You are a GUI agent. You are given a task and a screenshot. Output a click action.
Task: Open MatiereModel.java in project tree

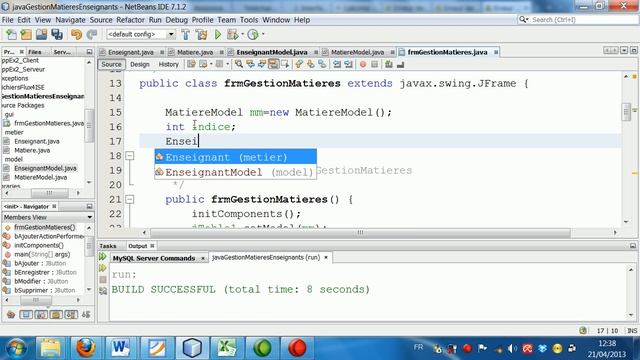pyautogui.click(x=40, y=177)
